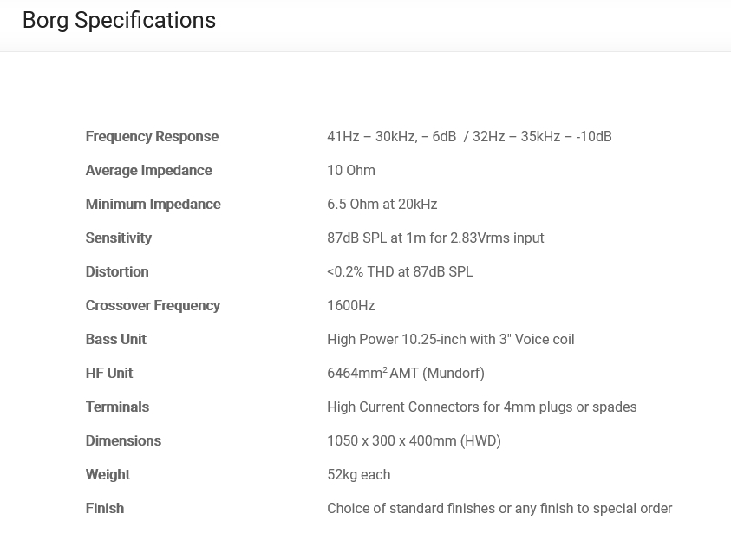Click the Bass Unit label
Image resolution: width=731 pixels, height=560 pixels.
115,339
